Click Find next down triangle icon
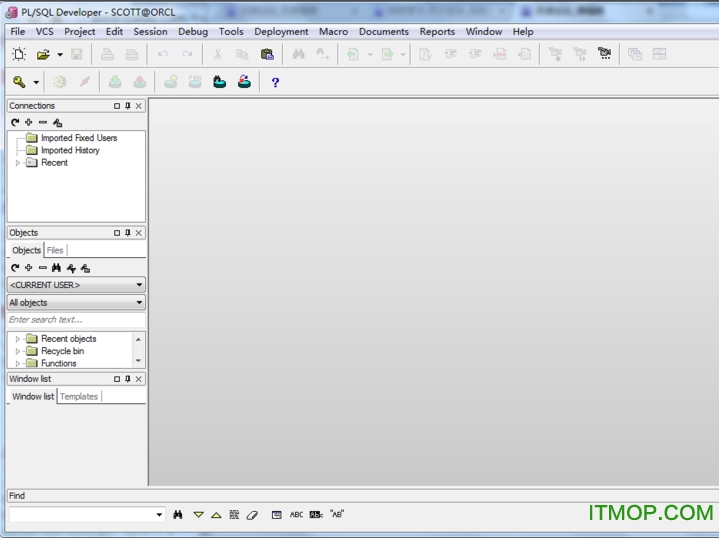This screenshot has height=538, width=719. 199,515
